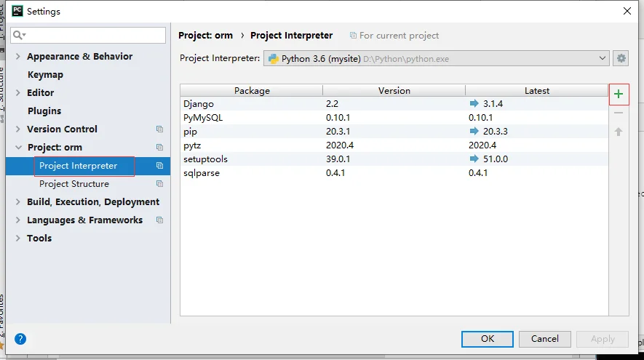Click the Cancel button

coord(544,339)
